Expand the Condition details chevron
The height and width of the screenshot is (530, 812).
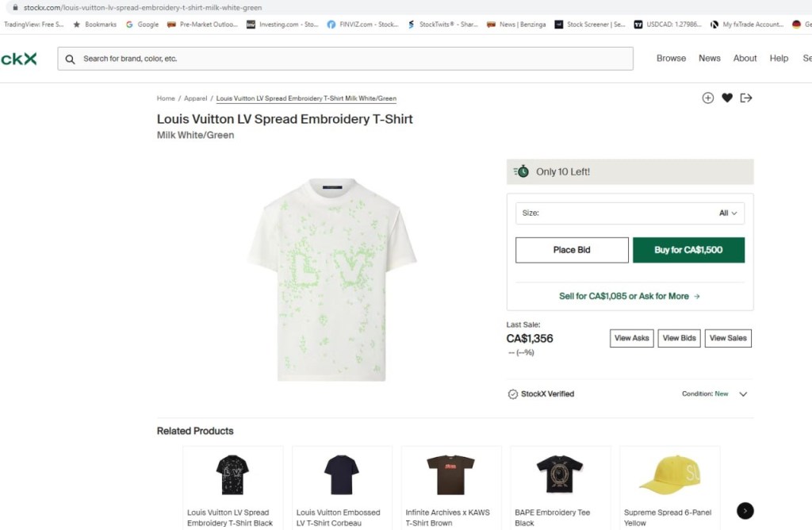tap(743, 394)
